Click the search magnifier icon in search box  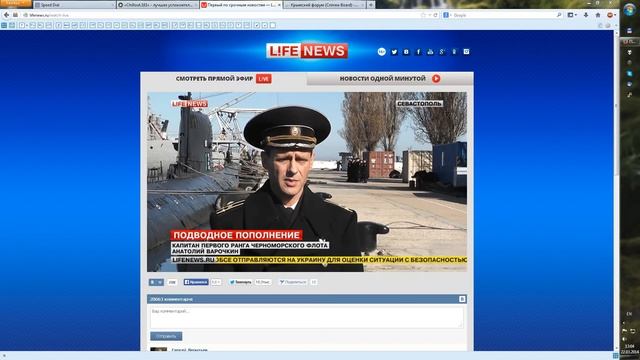tap(559, 15)
